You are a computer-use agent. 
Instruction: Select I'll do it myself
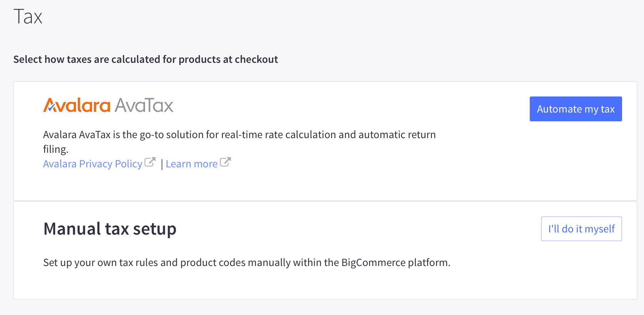581,229
